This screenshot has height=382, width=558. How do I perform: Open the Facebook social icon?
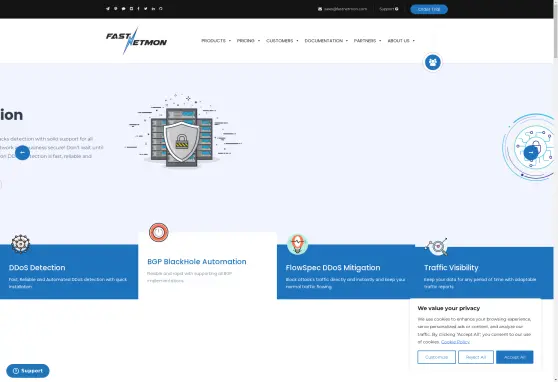coord(138,9)
